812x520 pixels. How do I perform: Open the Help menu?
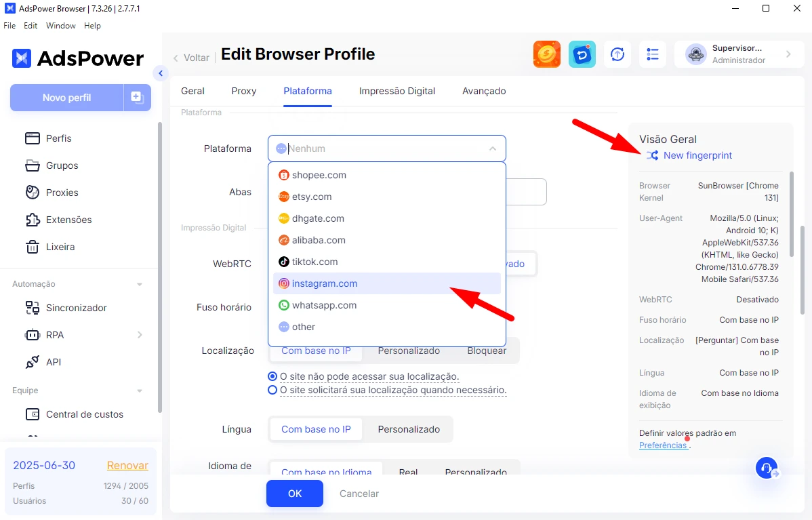(x=92, y=25)
